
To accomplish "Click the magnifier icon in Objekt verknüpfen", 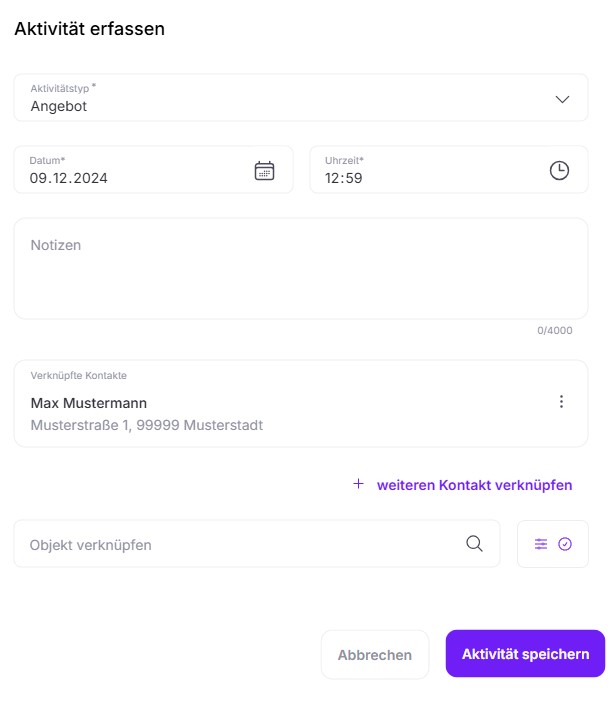I will pyautogui.click(x=474, y=544).
